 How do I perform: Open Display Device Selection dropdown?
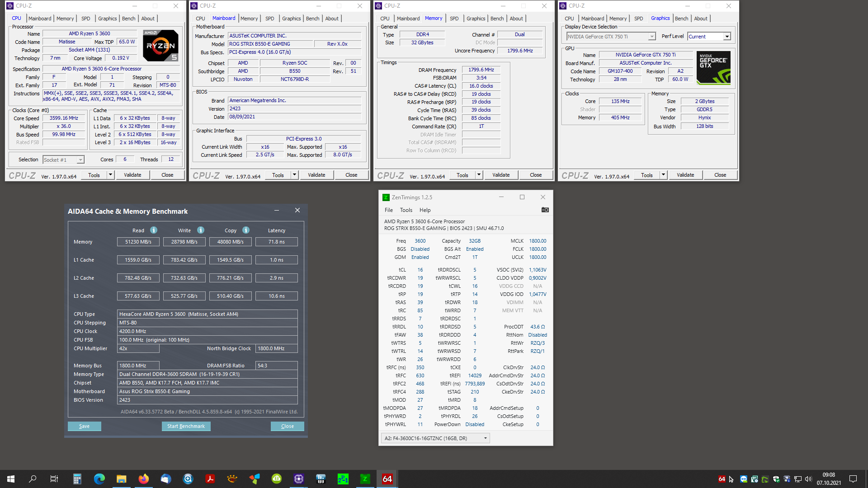click(651, 37)
